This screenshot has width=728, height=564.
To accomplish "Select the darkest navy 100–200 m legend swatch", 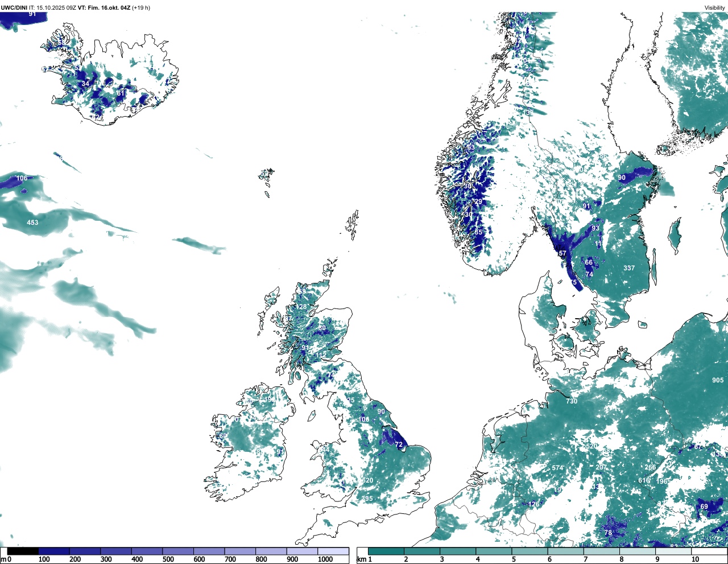I will (54, 551).
